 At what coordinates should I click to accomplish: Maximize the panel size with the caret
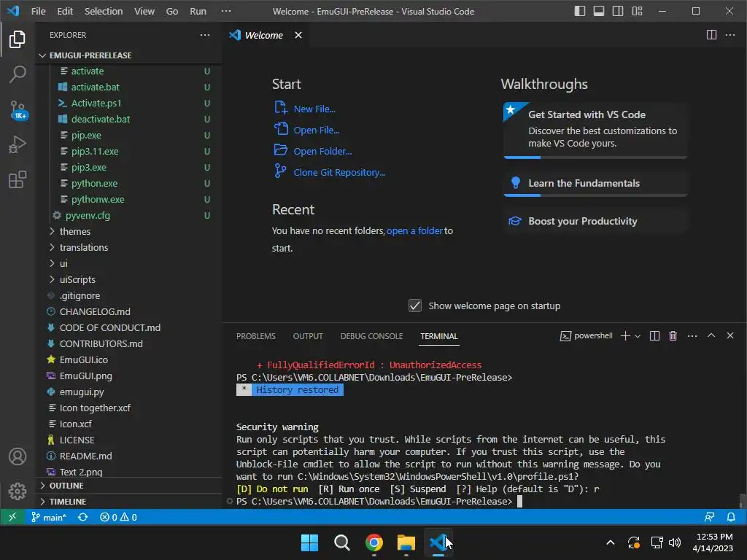711,335
